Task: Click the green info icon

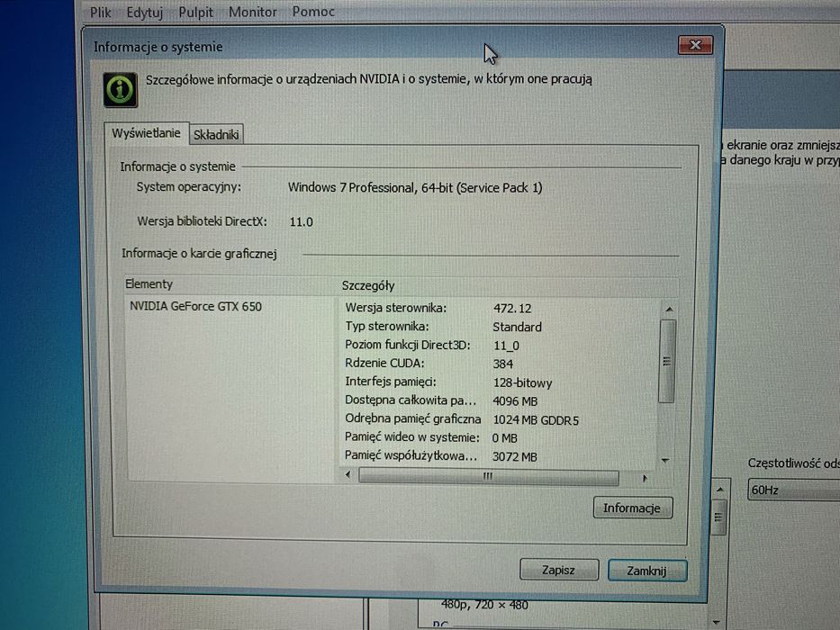Action: pos(120,90)
